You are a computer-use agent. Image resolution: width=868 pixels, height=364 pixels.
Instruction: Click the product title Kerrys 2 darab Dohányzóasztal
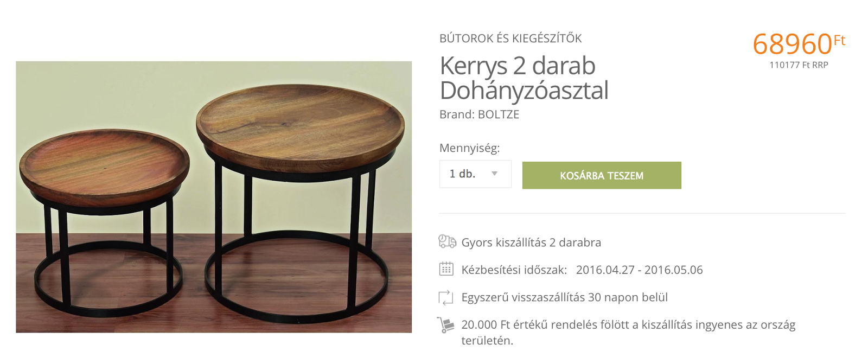pyautogui.click(x=524, y=78)
